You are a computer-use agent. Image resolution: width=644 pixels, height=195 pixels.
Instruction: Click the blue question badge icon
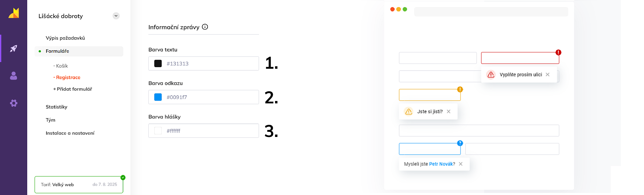tap(460, 143)
